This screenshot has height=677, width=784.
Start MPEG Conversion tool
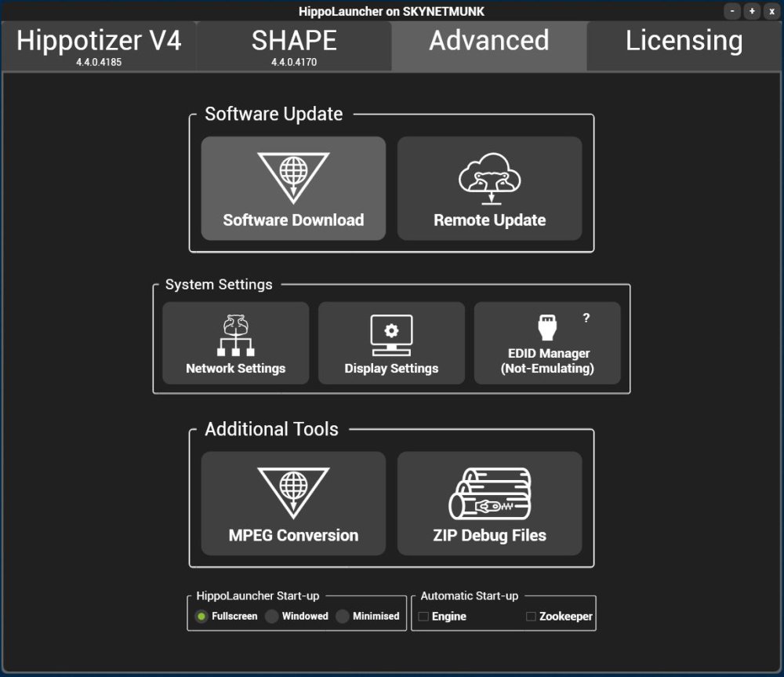click(x=292, y=503)
